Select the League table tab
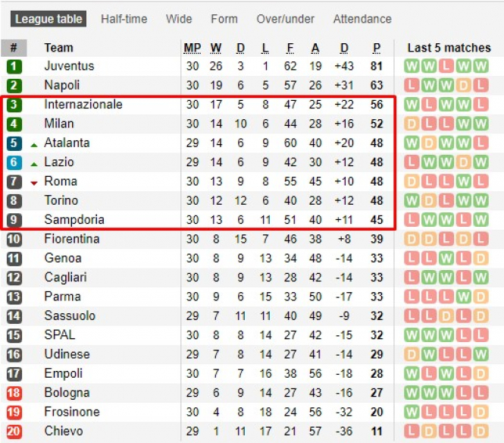Viewport: 504px width, 443px height. click(x=49, y=19)
